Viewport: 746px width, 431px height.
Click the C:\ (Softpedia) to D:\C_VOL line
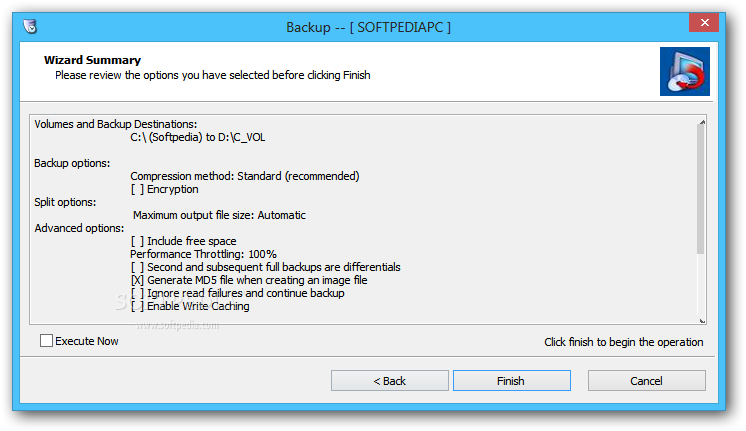(197, 137)
